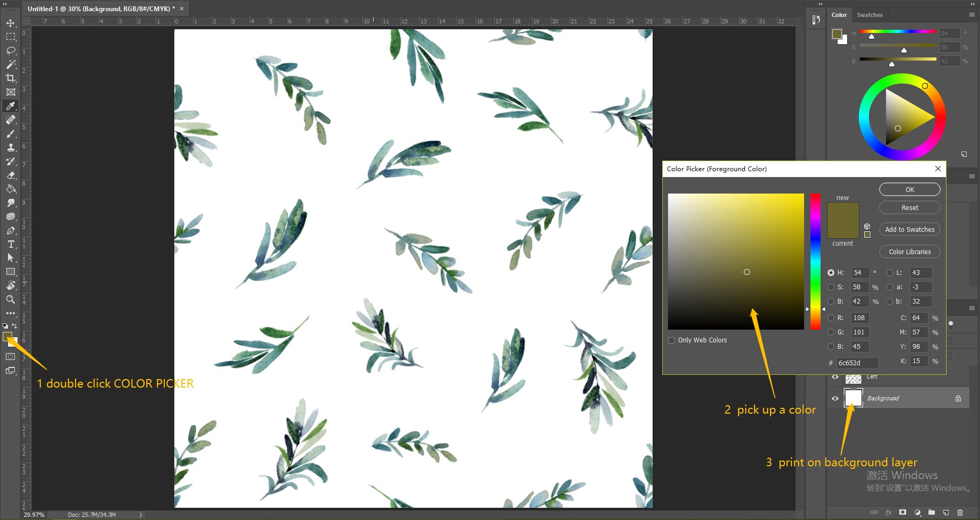
Task: Select the S saturation radio button
Action: (831, 287)
